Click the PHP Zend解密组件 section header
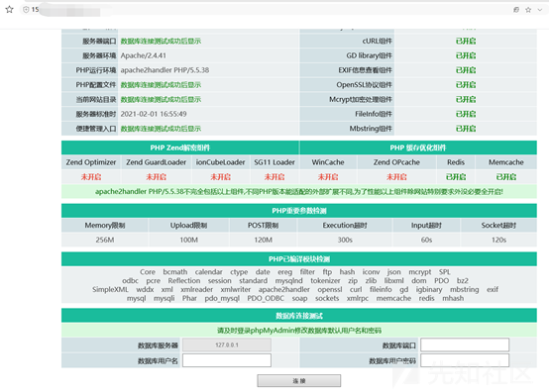The height and width of the screenshot is (392, 549). pyautogui.click(x=180, y=147)
